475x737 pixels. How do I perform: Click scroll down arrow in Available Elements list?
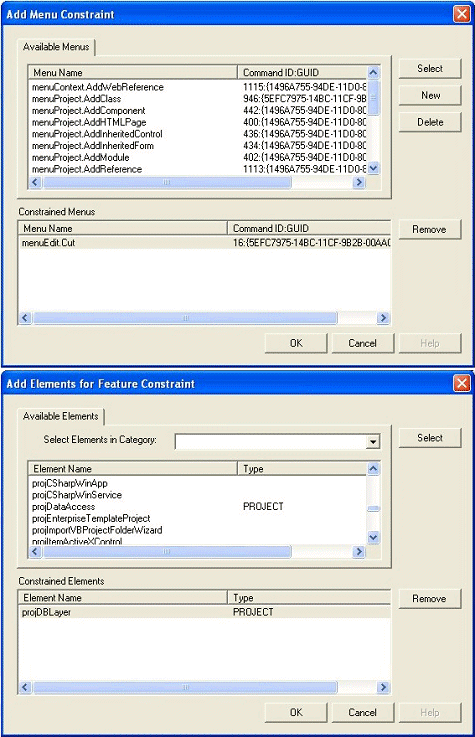click(373, 537)
